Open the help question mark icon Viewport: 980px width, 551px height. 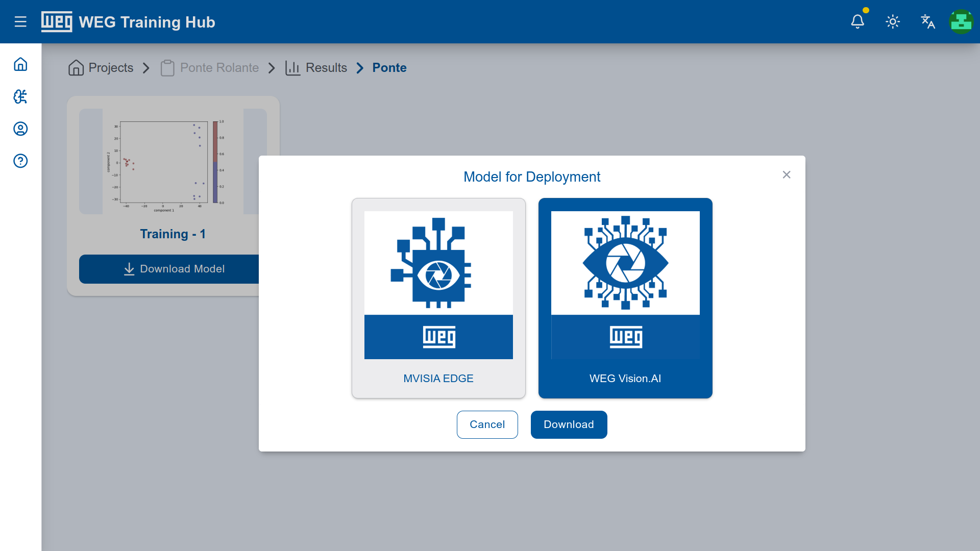(20, 161)
